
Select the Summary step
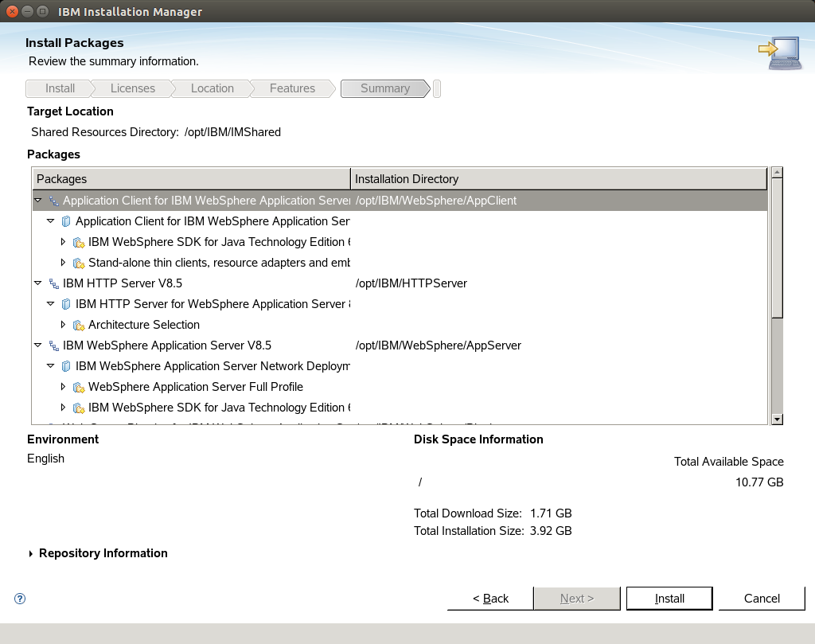(385, 88)
